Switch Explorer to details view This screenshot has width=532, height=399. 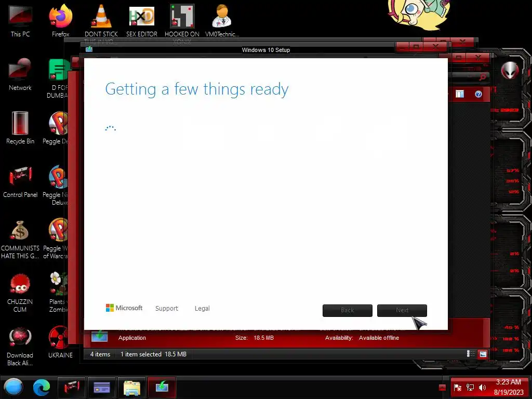pos(471,354)
